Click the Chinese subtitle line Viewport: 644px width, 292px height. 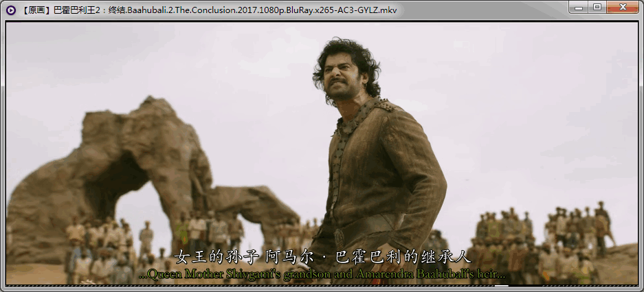[322, 257]
